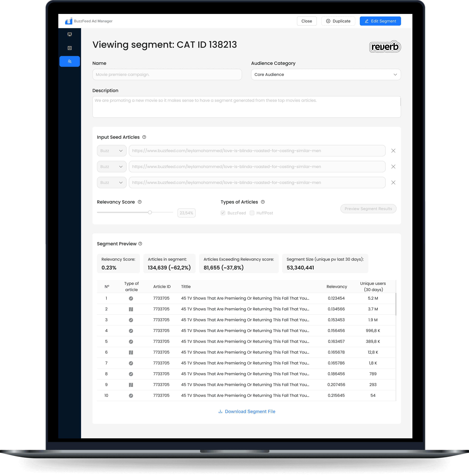Enable the HuffPost checkbox
The height and width of the screenshot is (476, 469).
click(252, 213)
